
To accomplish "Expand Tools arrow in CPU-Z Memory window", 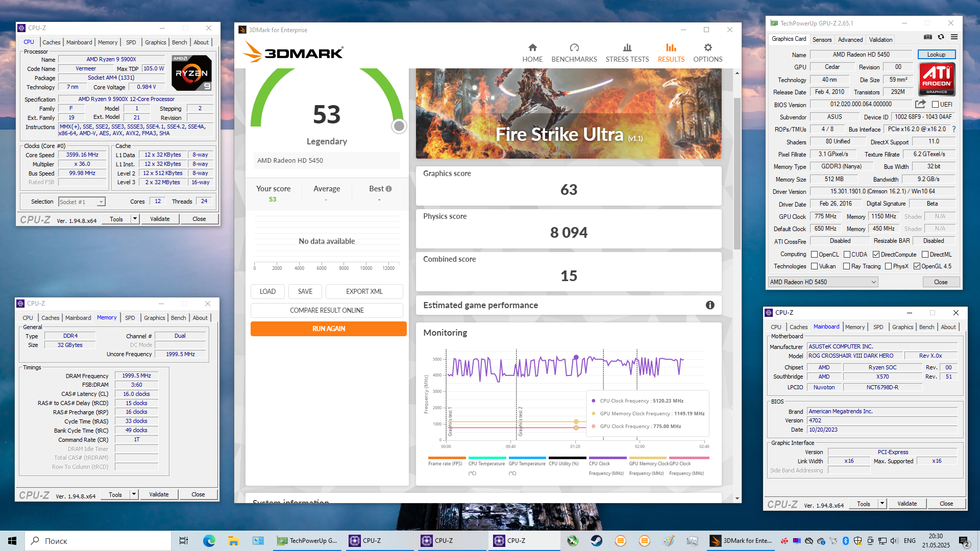I will tap(134, 494).
